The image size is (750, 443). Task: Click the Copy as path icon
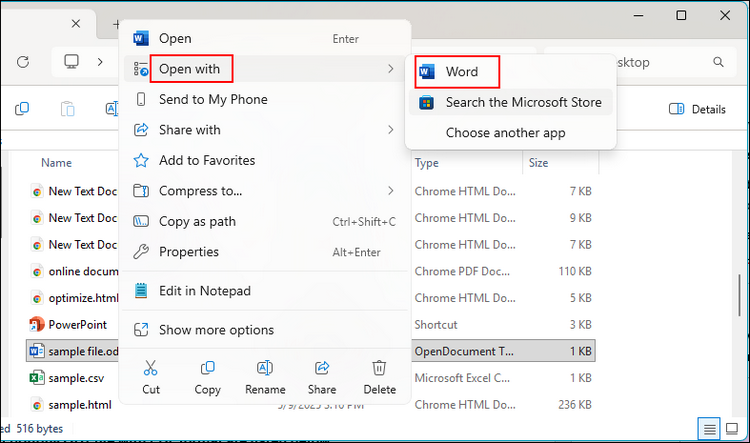click(141, 222)
